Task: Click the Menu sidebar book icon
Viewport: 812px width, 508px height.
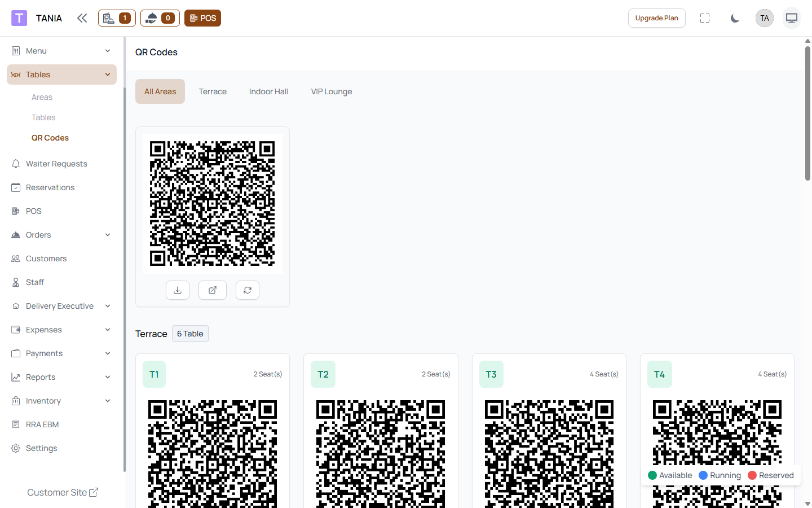Action: tap(16, 51)
